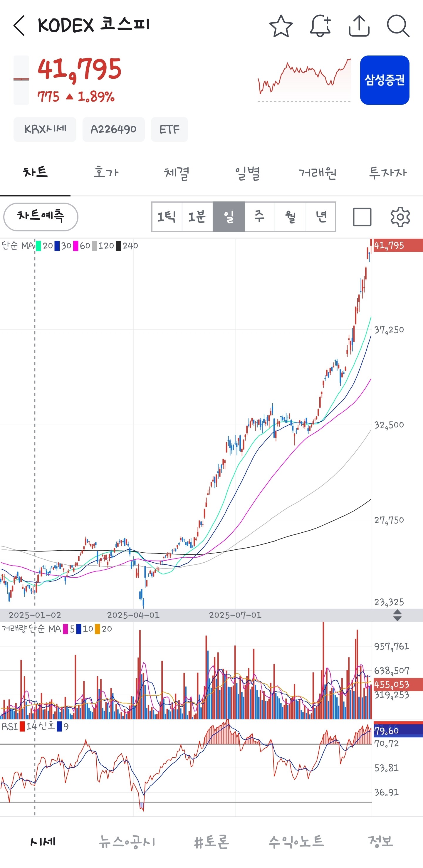This screenshot has height=868, width=423.
Task: Tap the MA 240 black color swatch
Action: coord(118,246)
